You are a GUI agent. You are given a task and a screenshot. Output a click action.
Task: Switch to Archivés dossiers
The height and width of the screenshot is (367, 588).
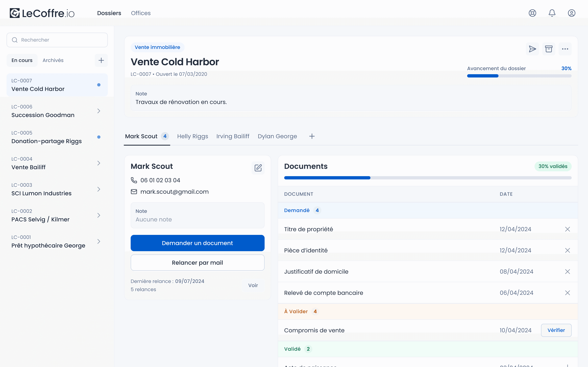coord(53,60)
